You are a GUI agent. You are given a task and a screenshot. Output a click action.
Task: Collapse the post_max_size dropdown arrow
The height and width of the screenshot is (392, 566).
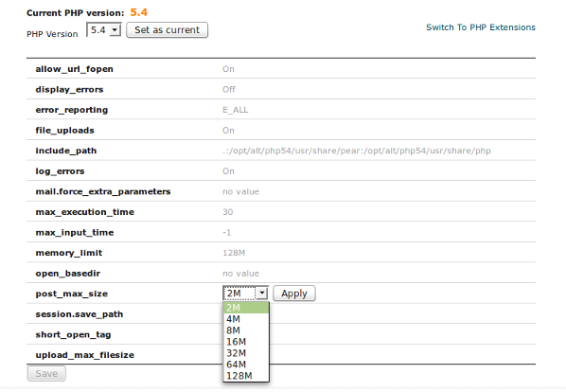262,294
